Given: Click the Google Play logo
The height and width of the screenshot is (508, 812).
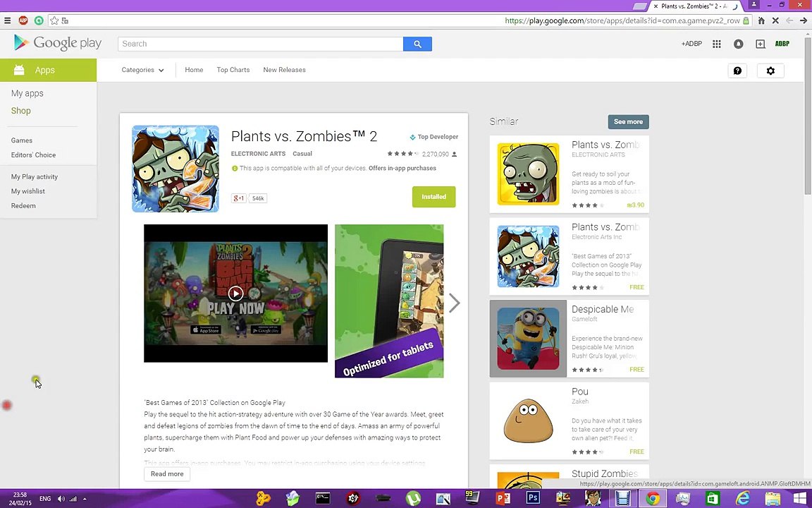Looking at the screenshot, I should pyautogui.click(x=58, y=43).
